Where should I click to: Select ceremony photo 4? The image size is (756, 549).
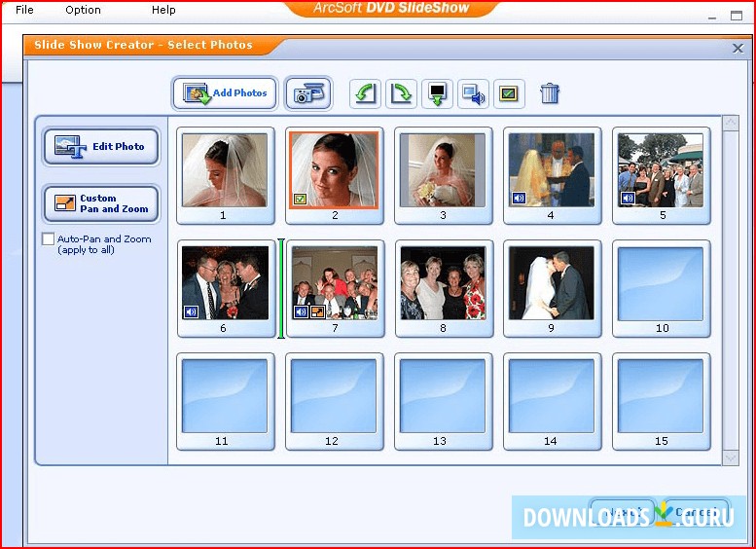552,170
